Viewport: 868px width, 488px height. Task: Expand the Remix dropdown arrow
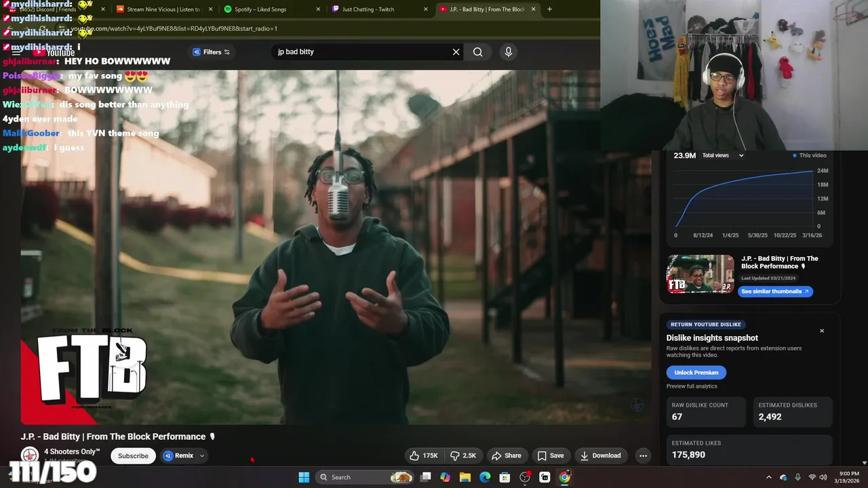202,455
